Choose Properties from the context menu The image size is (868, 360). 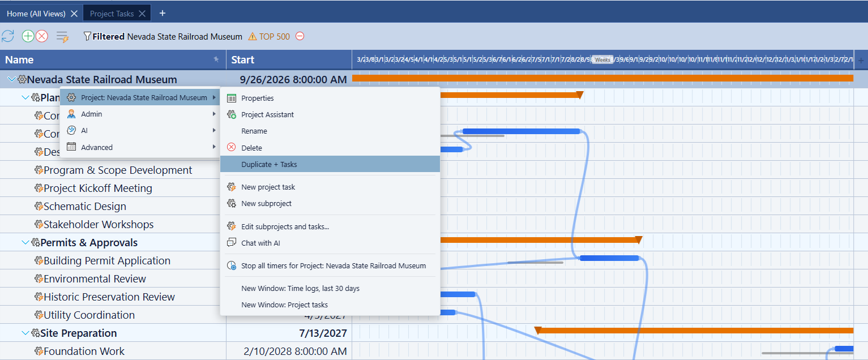(x=330, y=98)
